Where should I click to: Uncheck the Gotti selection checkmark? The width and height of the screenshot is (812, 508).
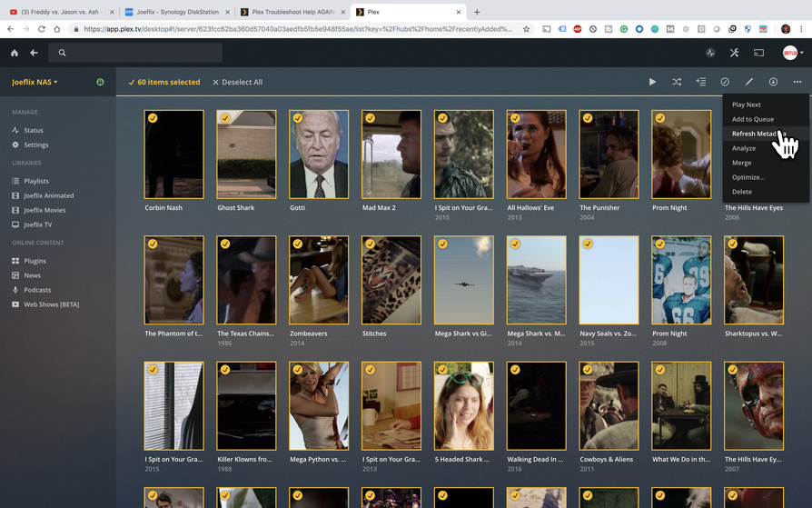pyautogui.click(x=298, y=118)
